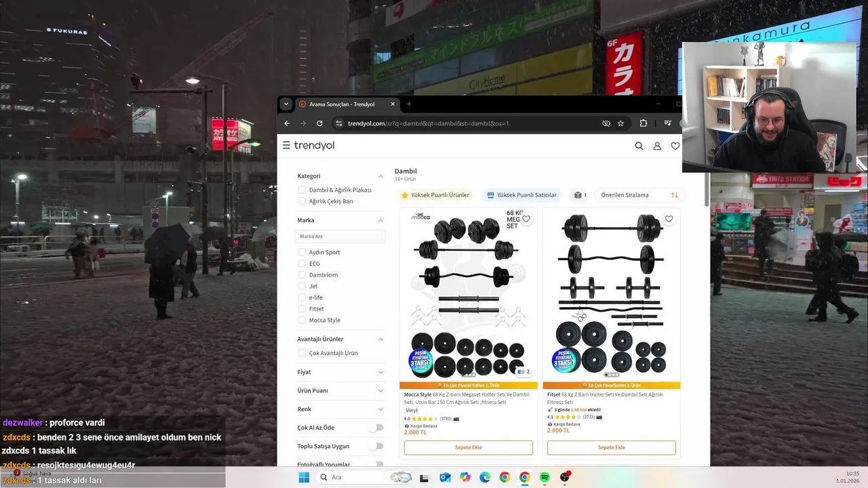Open the Mocca Style product image
The image size is (868, 488).
coord(469,294)
